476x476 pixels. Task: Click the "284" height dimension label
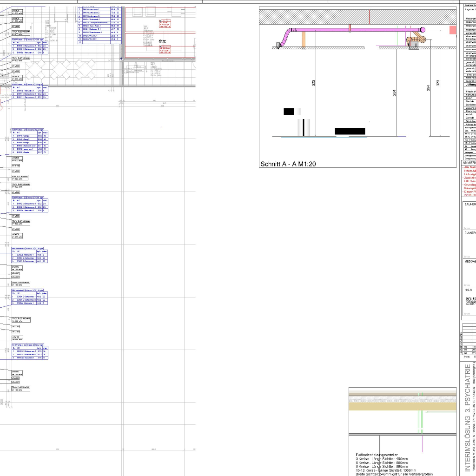tap(395, 93)
